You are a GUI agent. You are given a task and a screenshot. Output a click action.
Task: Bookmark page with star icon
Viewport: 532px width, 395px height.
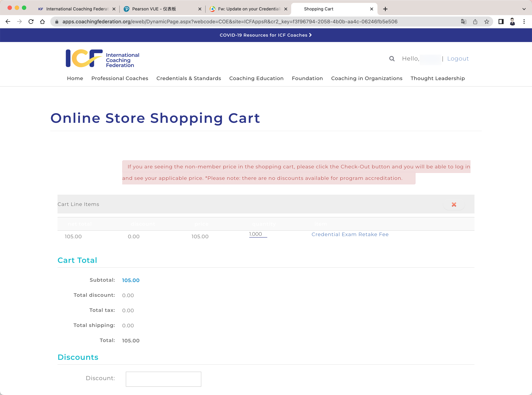(487, 22)
